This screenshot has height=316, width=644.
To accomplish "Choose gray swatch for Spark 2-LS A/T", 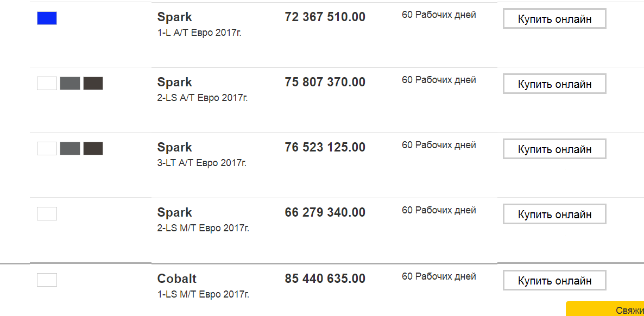I will (x=70, y=84).
